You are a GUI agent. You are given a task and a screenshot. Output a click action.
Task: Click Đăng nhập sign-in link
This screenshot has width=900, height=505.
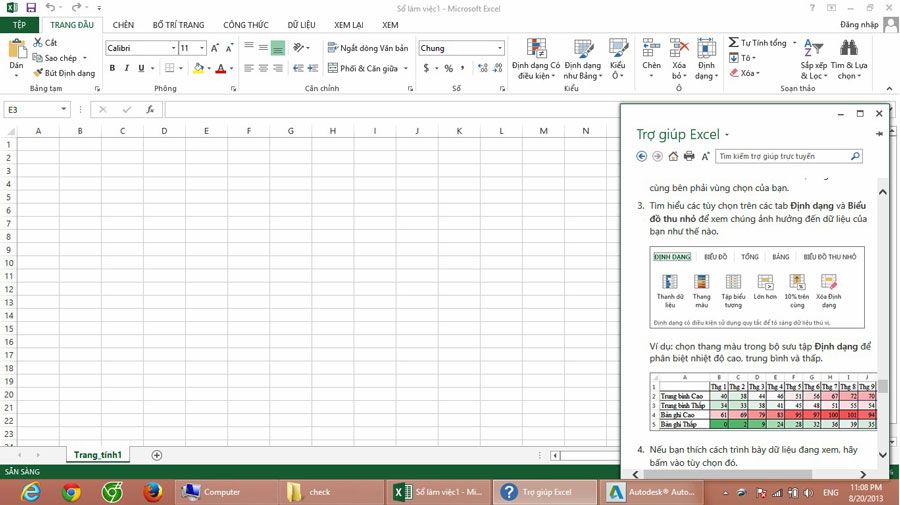(x=859, y=25)
